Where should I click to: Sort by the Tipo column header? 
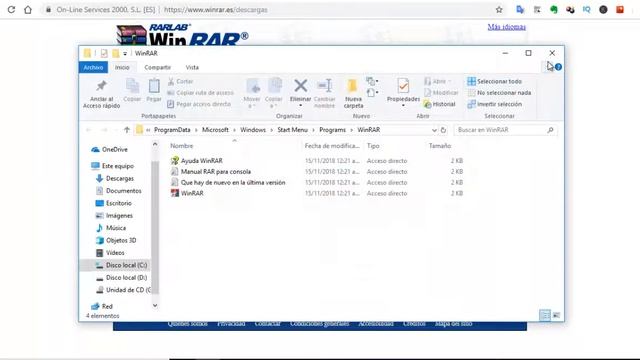tap(373, 146)
